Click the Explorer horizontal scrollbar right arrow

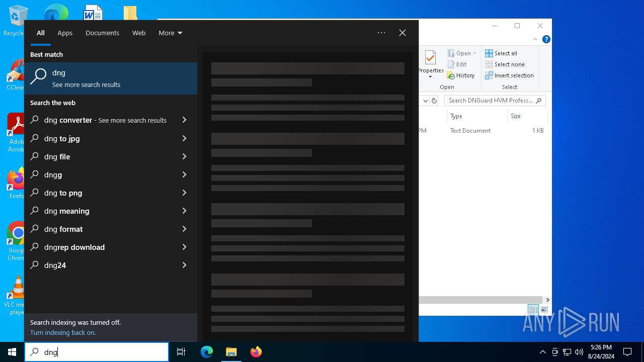[x=547, y=300]
